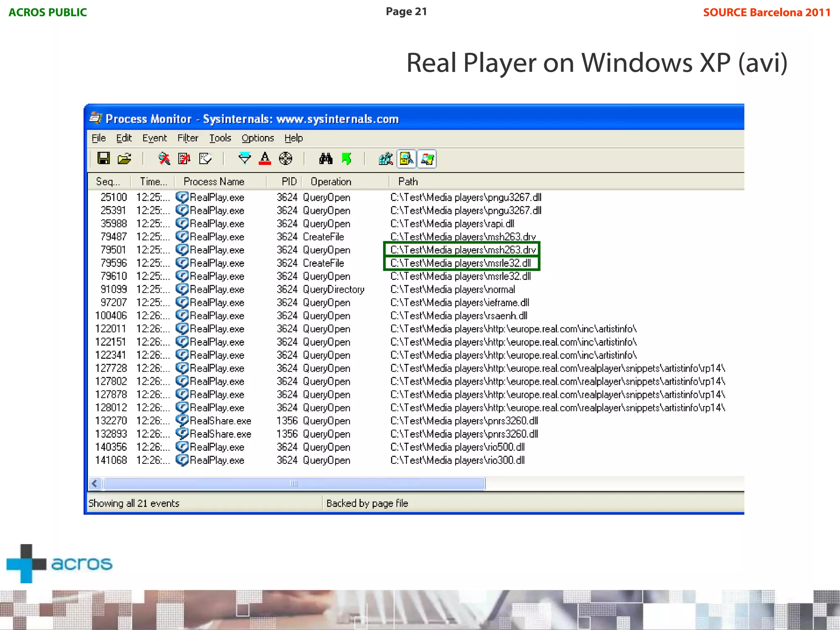Select event row with sequence 122011
Screen dimensions: 840x630
416,329
